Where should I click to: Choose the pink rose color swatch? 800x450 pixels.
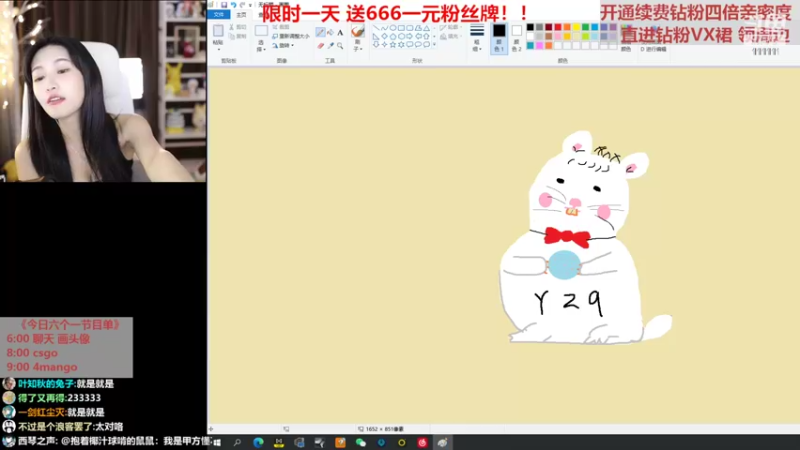[558, 36]
